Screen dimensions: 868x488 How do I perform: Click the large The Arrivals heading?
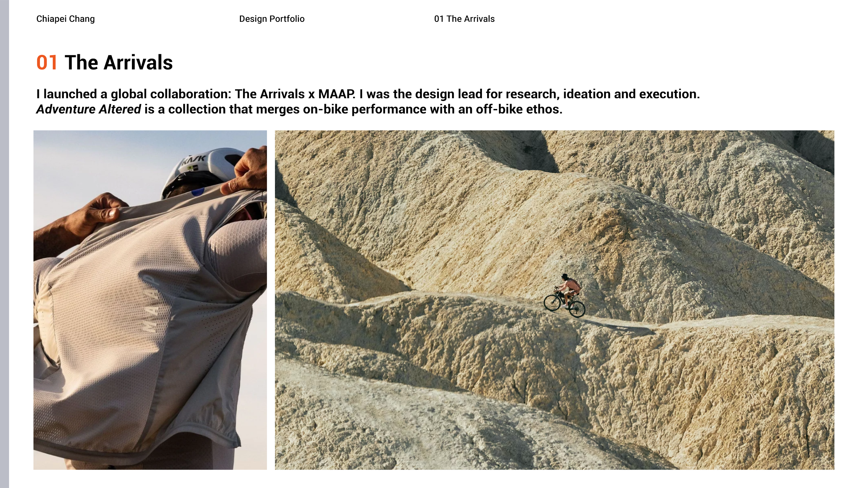[x=118, y=63]
